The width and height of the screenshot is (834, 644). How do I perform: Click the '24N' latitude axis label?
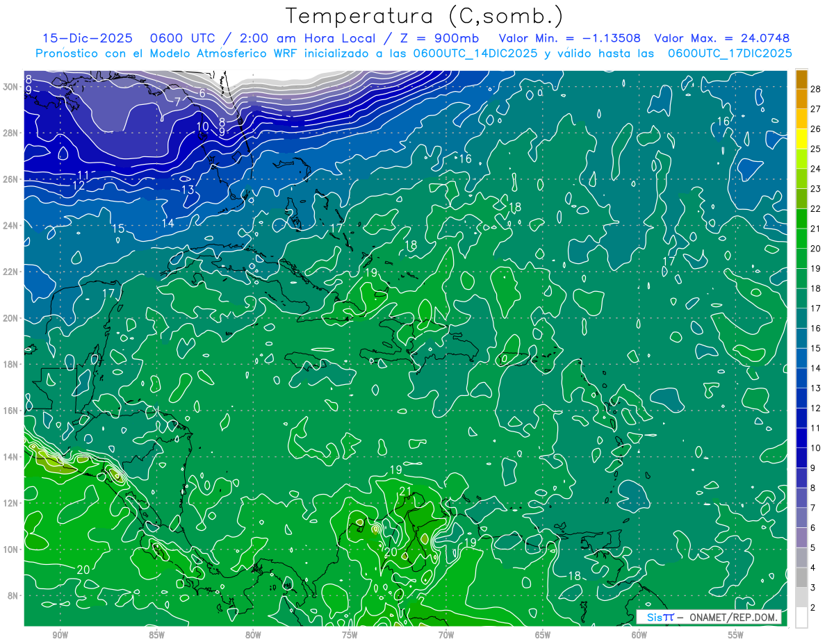11,225
